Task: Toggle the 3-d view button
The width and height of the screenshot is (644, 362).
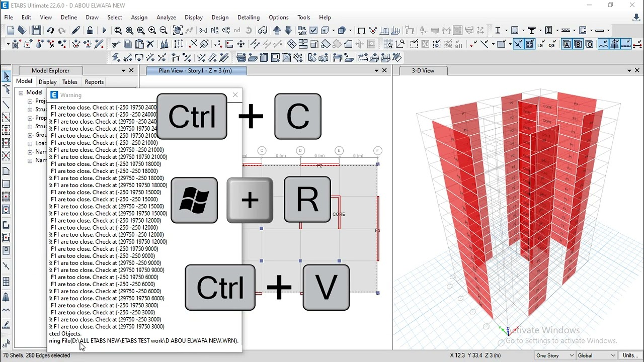Action: click(x=203, y=31)
